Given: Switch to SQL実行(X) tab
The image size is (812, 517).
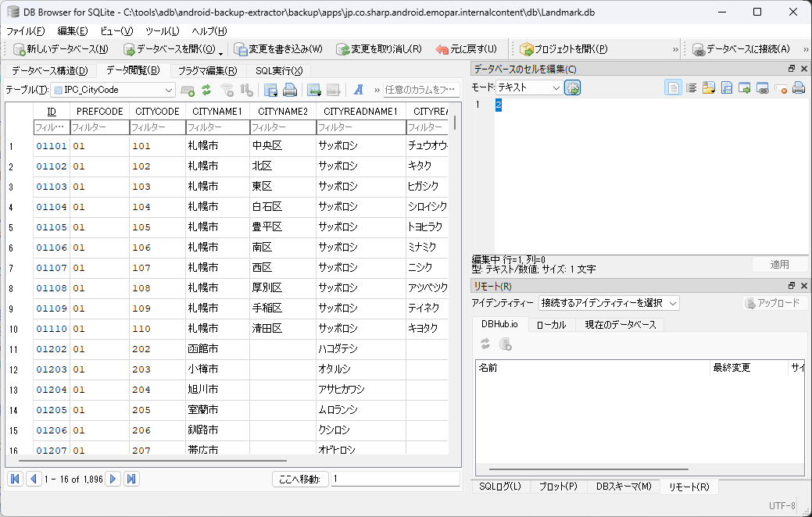Looking at the screenshot, I should 279,71.
